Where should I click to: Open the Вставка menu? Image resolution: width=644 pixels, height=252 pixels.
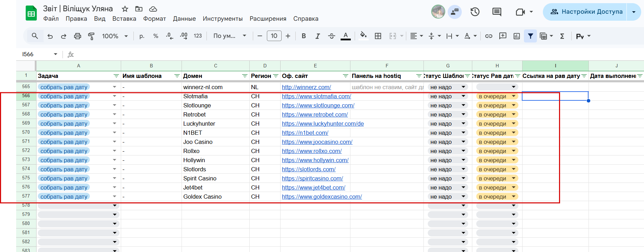click(x=124, y=19)
